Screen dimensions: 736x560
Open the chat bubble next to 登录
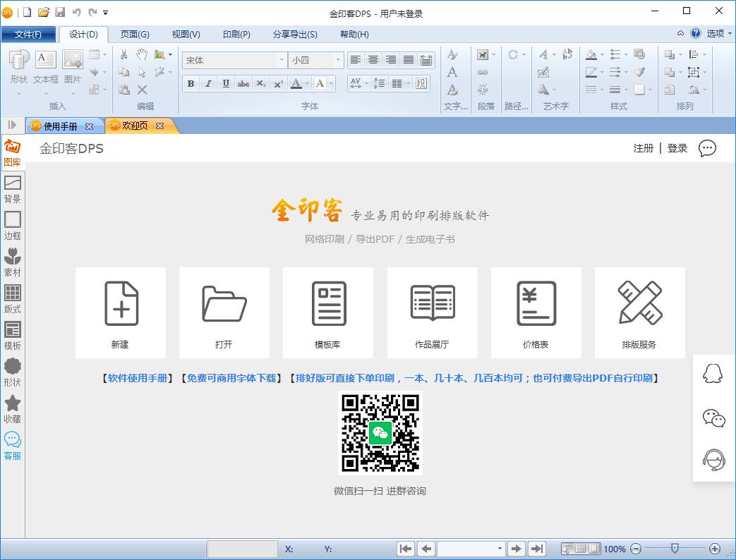click(x=707, y=148)
